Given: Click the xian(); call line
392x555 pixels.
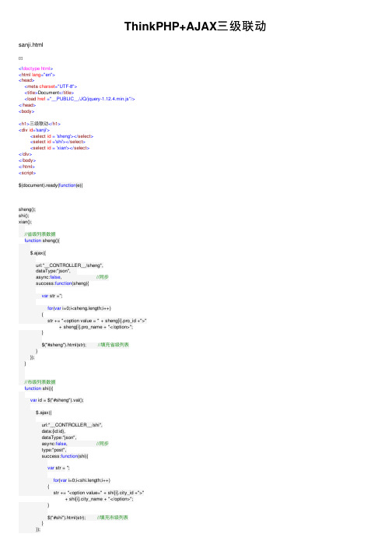Looking at the screenshot, I should [25, 222].
